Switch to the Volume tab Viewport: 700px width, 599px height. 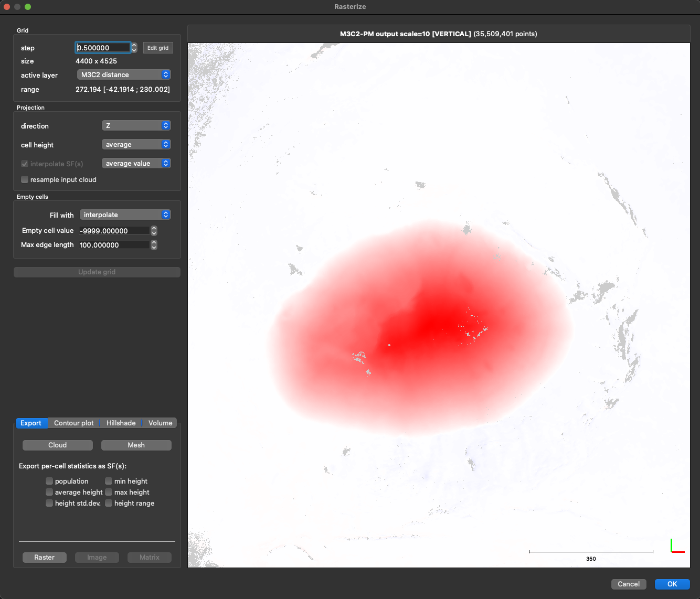coord(160,423)
